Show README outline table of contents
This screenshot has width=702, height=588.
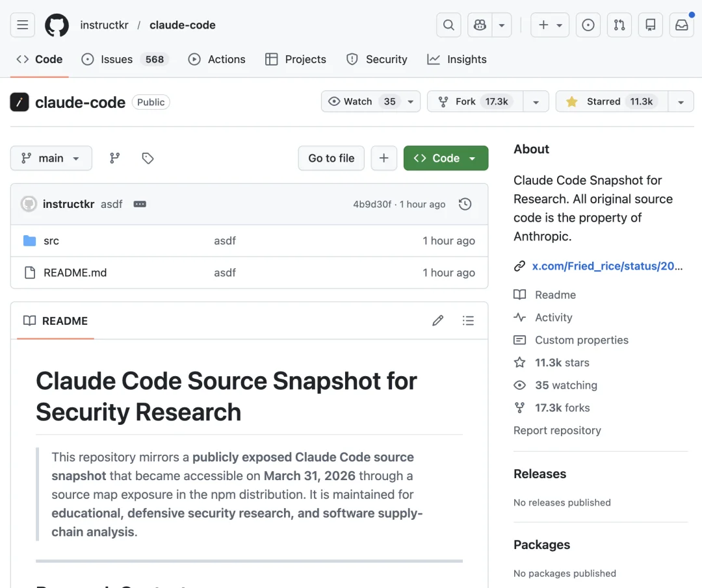click(468, 320)
